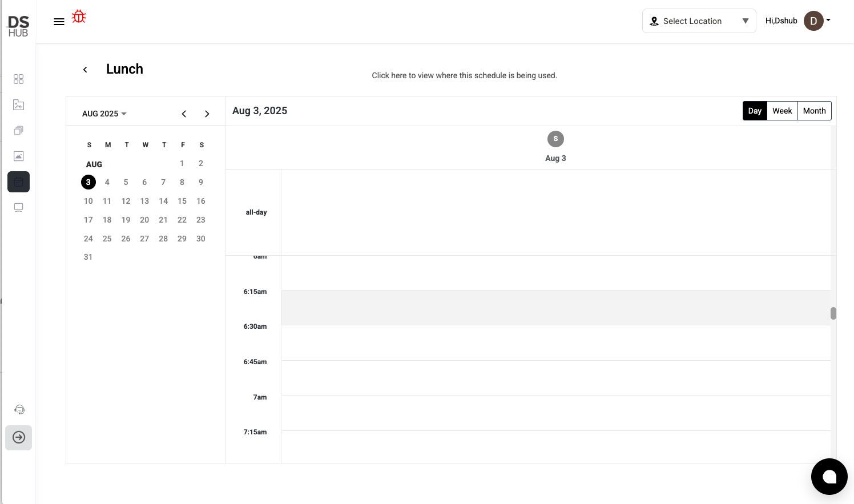Viewport: 854px width, 504px height.
Task: Expand the sidebar with arrow button
Action: (x=19, y=438)
